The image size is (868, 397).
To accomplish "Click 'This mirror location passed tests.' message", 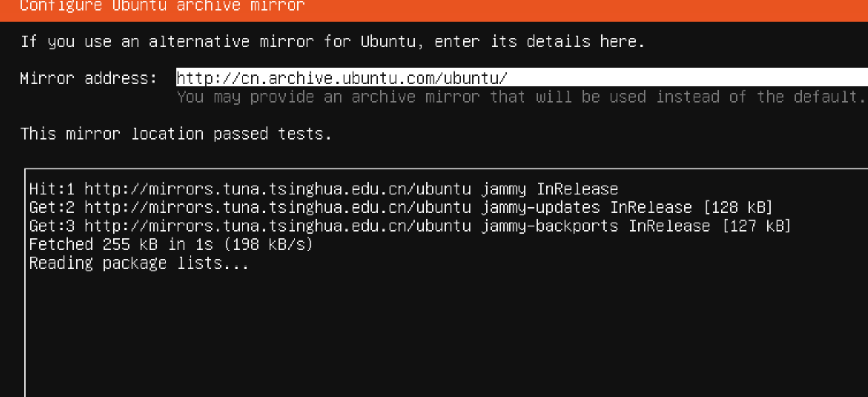I will point(176,134).
